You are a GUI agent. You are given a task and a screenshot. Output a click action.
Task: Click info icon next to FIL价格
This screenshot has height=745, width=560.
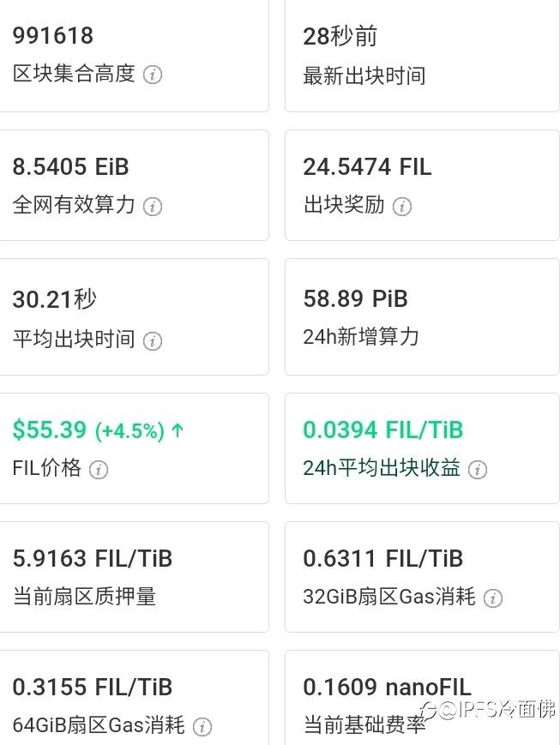pos(99,469)
